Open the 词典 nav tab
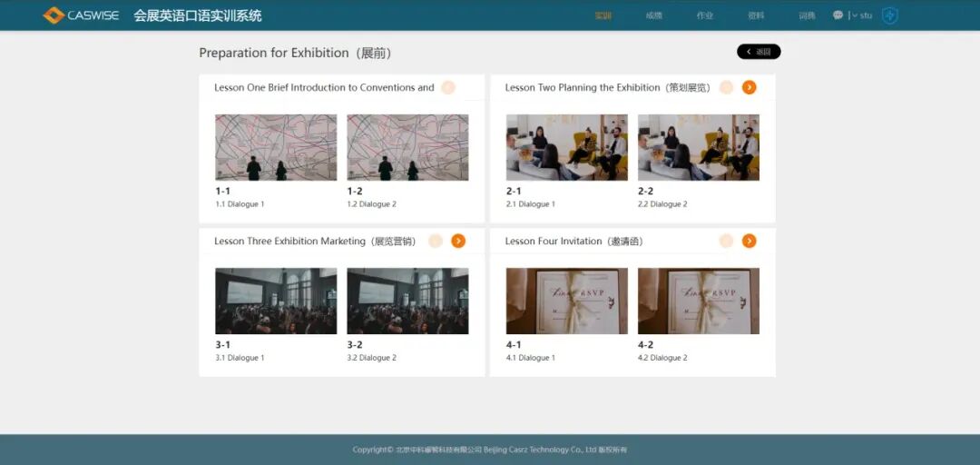The width and height of the screenshot is (980, 465). click(x=807, y=15)
